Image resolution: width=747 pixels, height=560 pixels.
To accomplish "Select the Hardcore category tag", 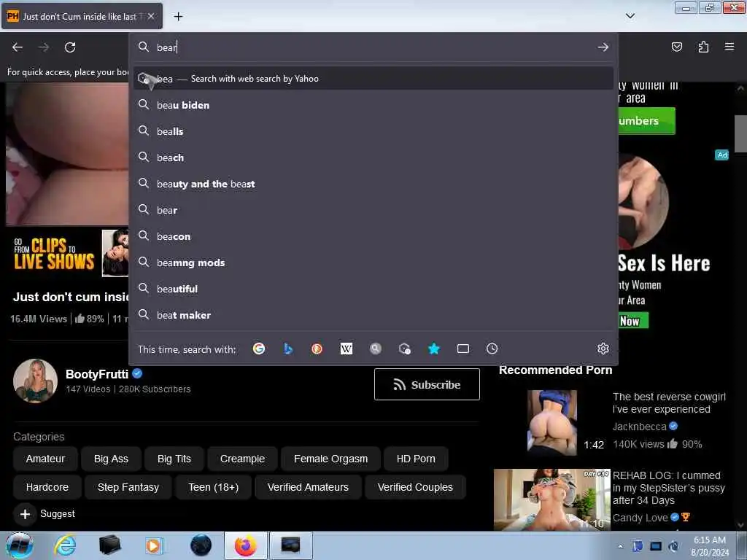I will (47, 487).
